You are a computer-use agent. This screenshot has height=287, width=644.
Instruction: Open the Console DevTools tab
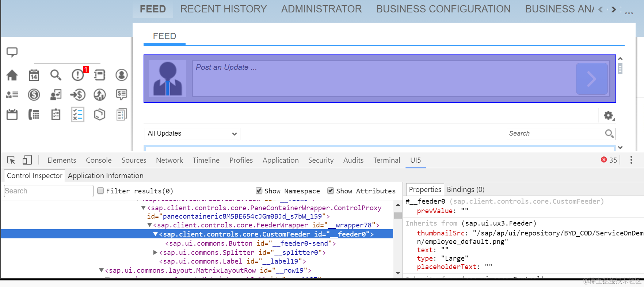tap(99, 160)
